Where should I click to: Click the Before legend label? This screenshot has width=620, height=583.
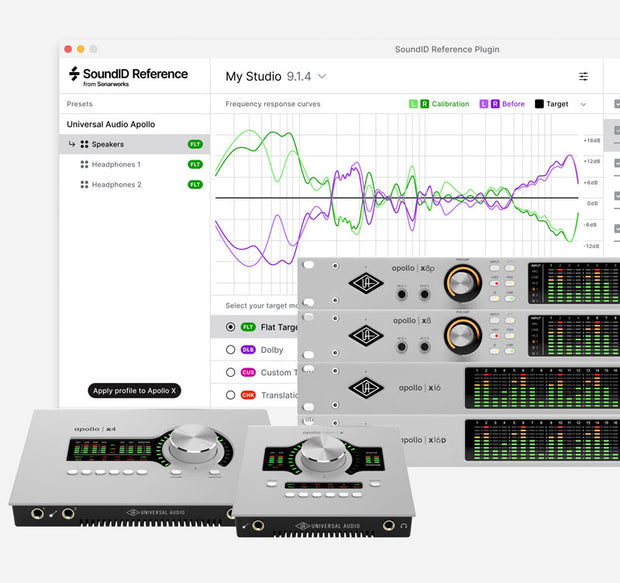tap(513, 104)
